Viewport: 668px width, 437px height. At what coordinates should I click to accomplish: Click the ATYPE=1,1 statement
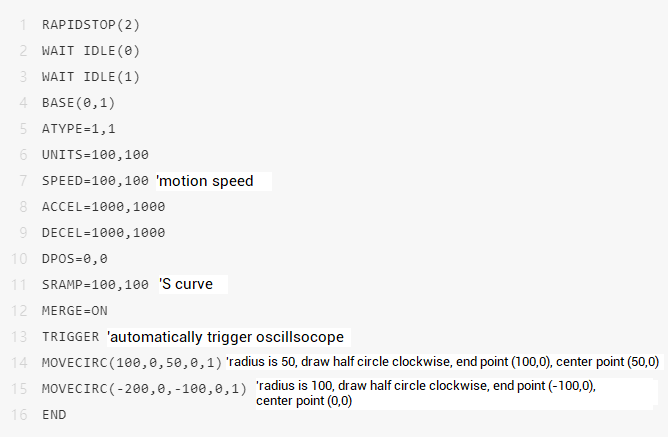point(79,127)
